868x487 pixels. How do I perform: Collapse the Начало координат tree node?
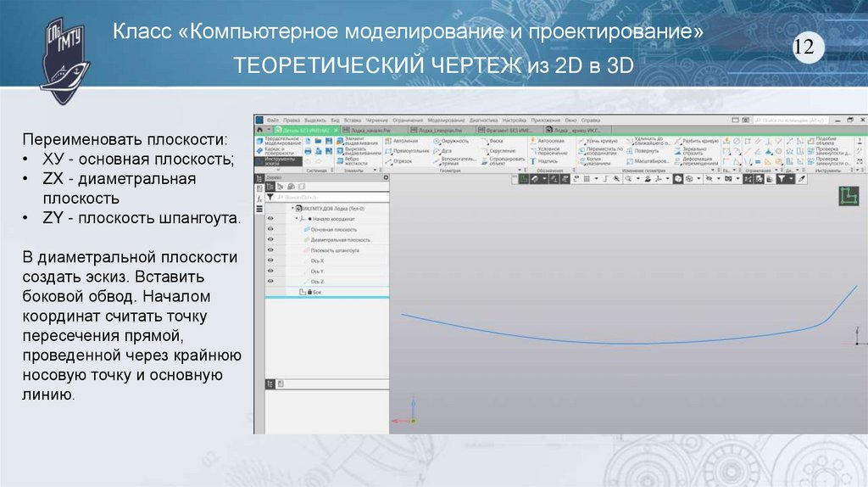(297, 219)
